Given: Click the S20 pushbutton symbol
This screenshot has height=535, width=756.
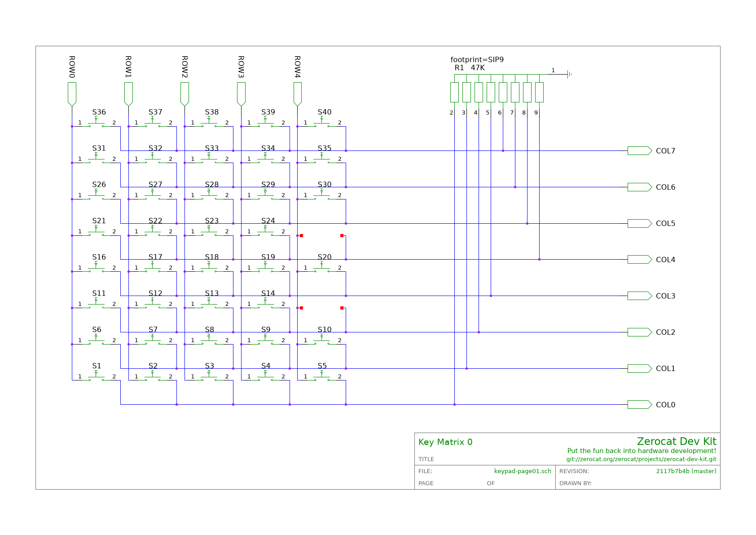Looking at the screenshot, I should pyautogui.click(x=321, y=267).
